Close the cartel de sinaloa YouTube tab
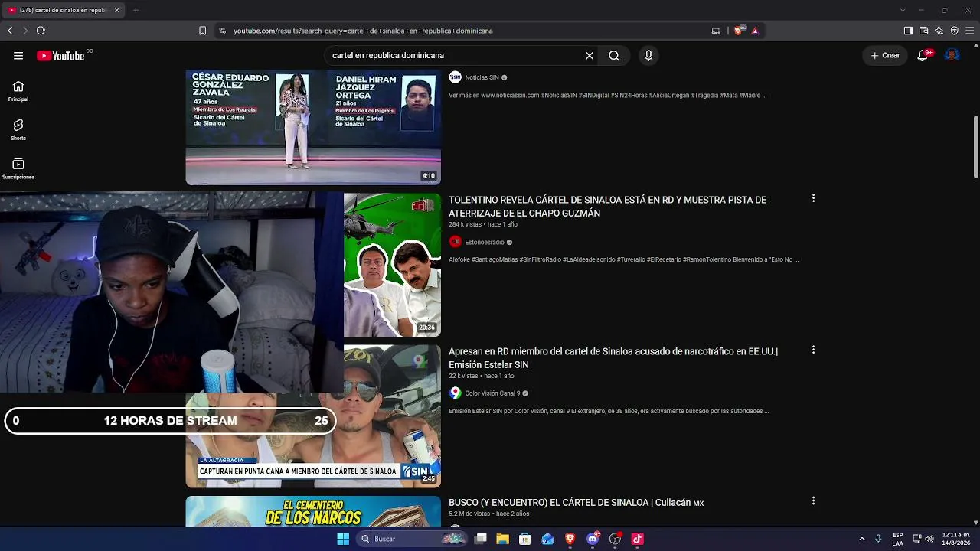This screenshot has height=551, width=980. 117,11
